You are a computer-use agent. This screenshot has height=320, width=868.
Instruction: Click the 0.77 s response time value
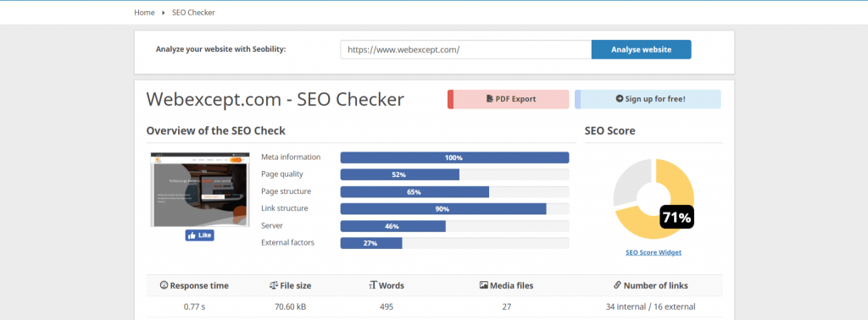click(x=194, y=306)
